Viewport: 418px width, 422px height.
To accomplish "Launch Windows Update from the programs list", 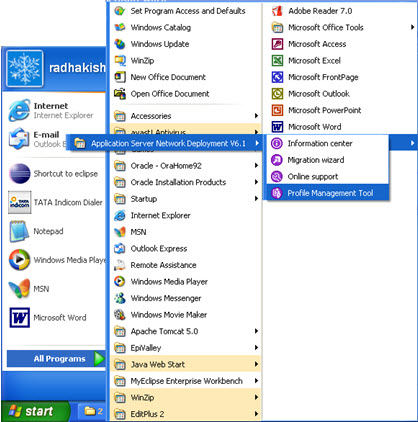I will point(185,44).
